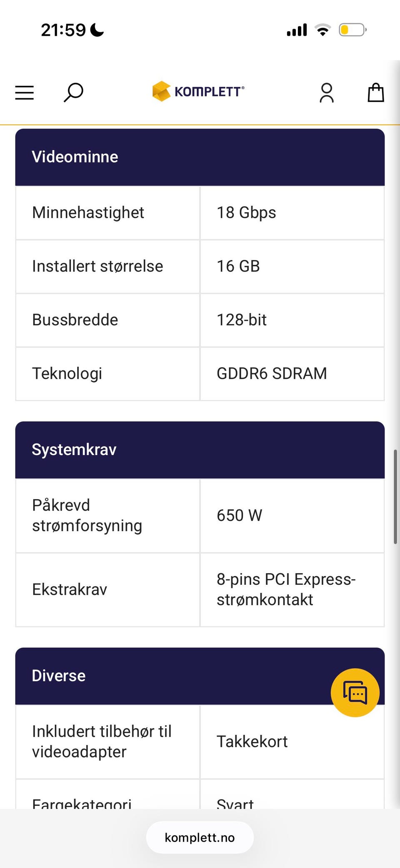Tap the 650 W power value
The width and height of the screenshot is (400, 868).
click(239, 516)
